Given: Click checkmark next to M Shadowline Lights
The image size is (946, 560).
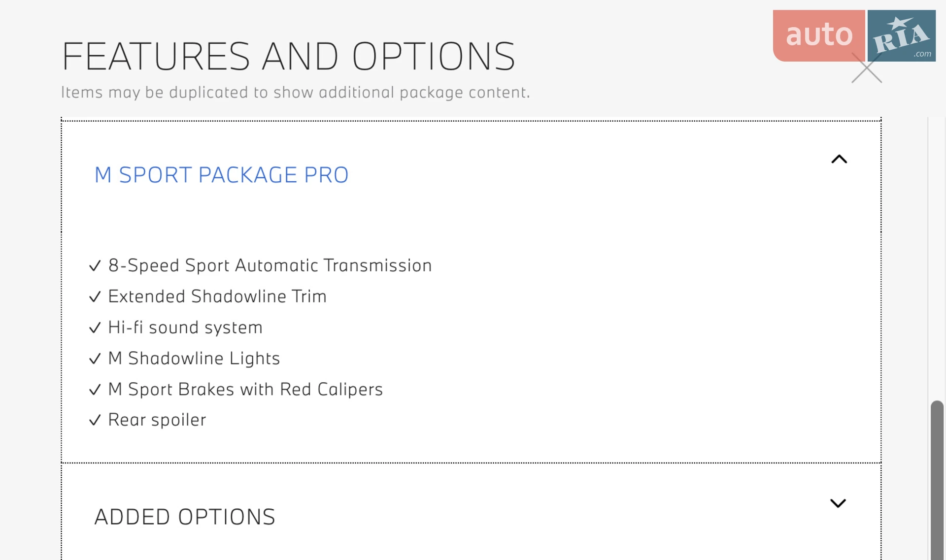Looking at the screenshot, I should pos(95,359).
